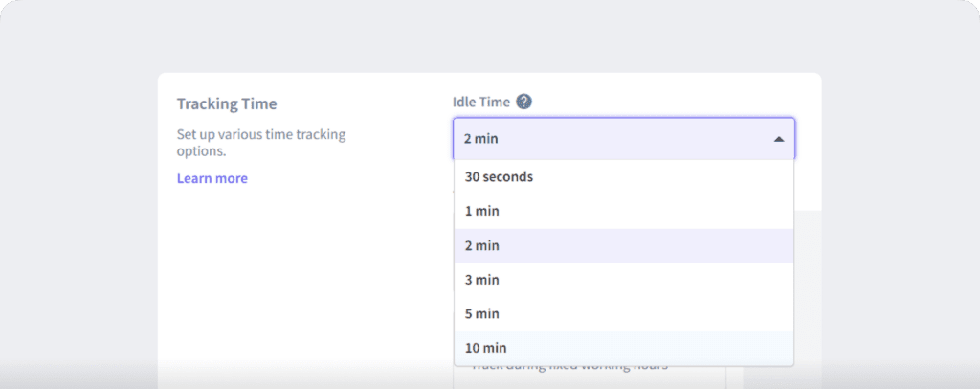
Task: Click the Idle Time help question mark icon
Action: click(523, 102)
